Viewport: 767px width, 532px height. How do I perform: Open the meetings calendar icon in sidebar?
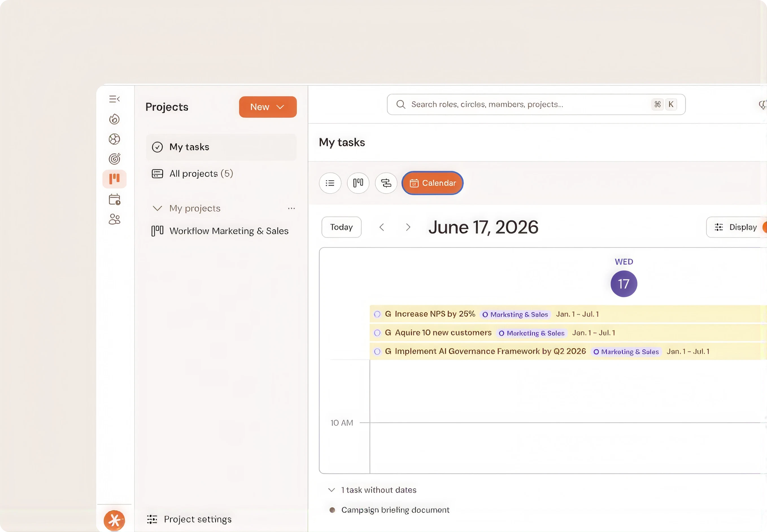[114, 199]
